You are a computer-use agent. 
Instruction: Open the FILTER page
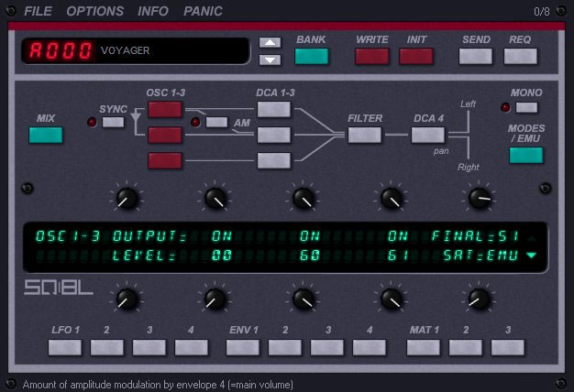coord(365,135)
